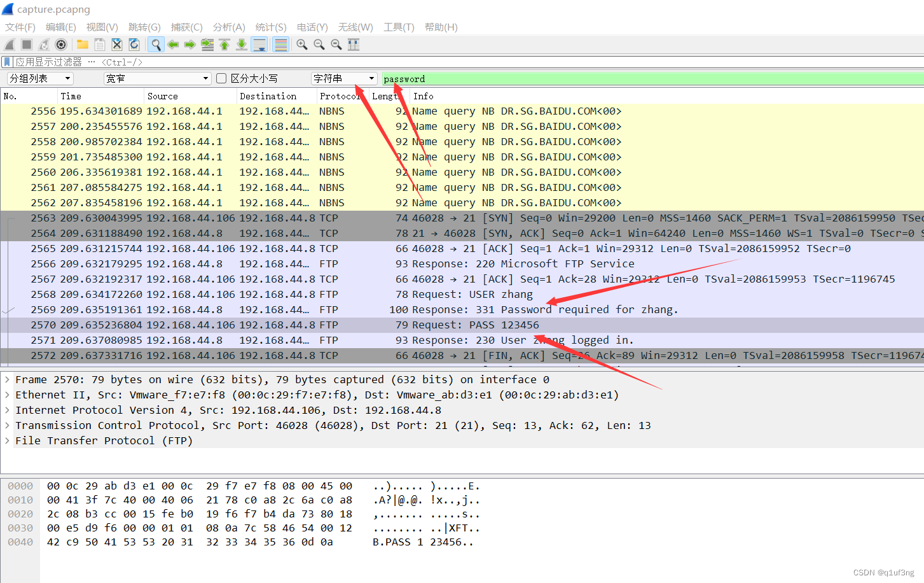
Task: Open the 捕获(C) menu
Action: 187,27
